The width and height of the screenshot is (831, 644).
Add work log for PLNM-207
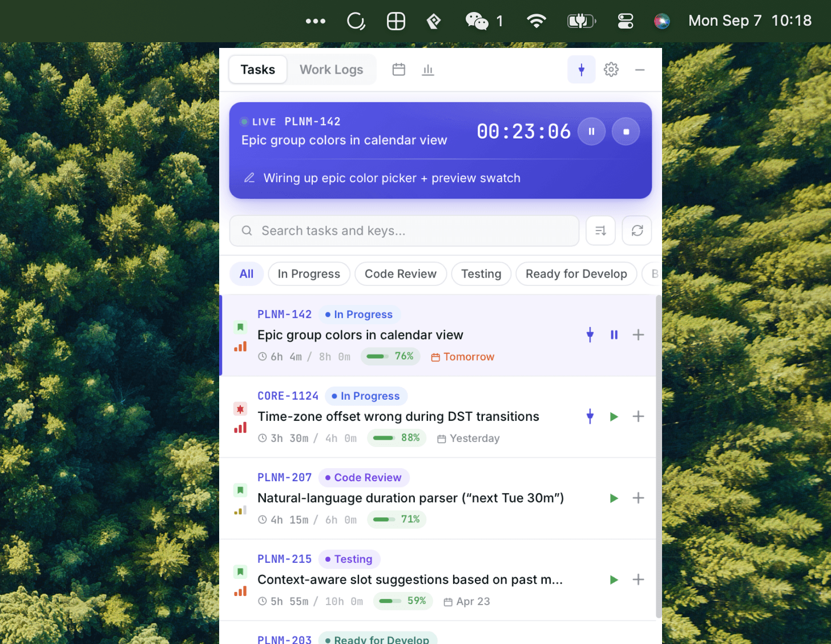tap(639, 498)
